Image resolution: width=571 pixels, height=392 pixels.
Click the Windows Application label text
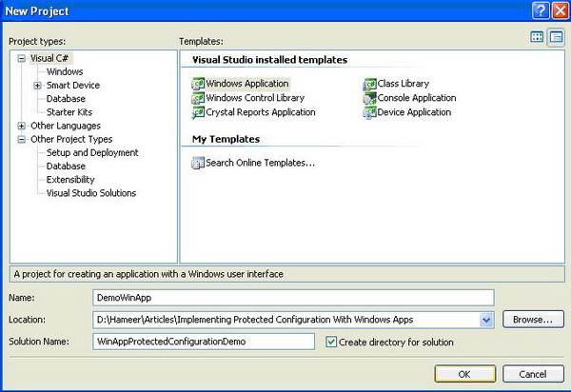pos(247,84)
